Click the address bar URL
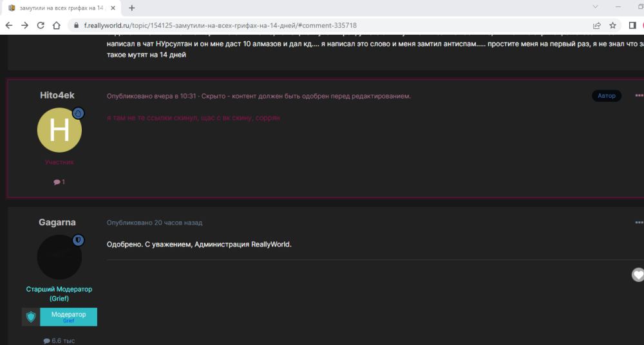The image size is (644, 345). (220, 26)
